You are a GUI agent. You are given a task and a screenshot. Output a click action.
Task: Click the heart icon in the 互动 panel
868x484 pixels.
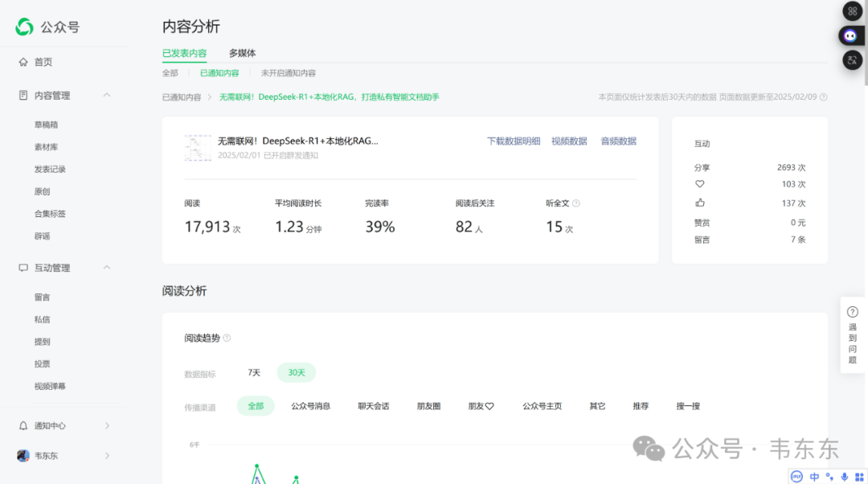pos(700,184)
